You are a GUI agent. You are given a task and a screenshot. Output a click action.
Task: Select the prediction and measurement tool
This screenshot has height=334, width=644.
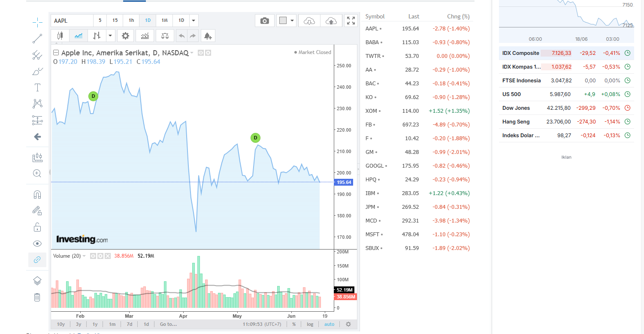(x=37, y=120)
